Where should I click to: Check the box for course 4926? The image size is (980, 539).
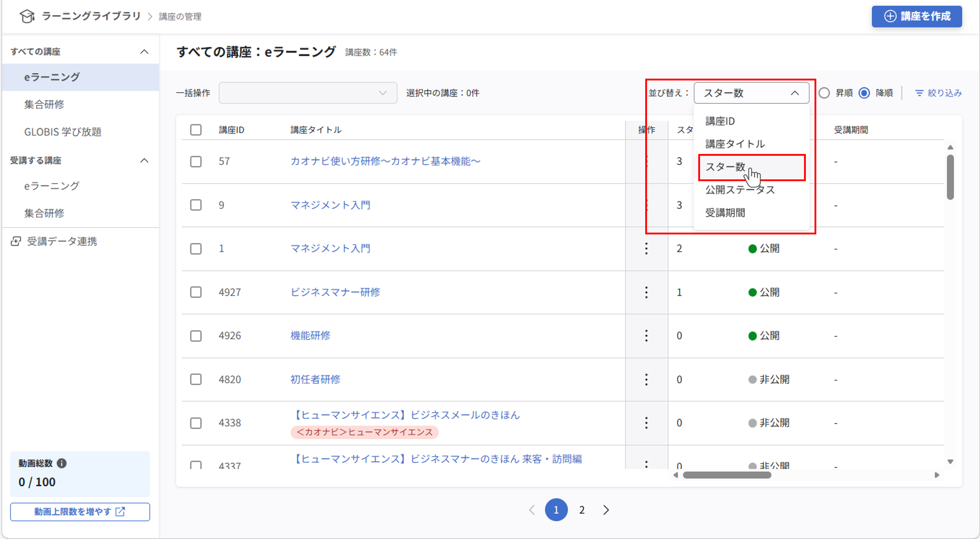(196, 336)
